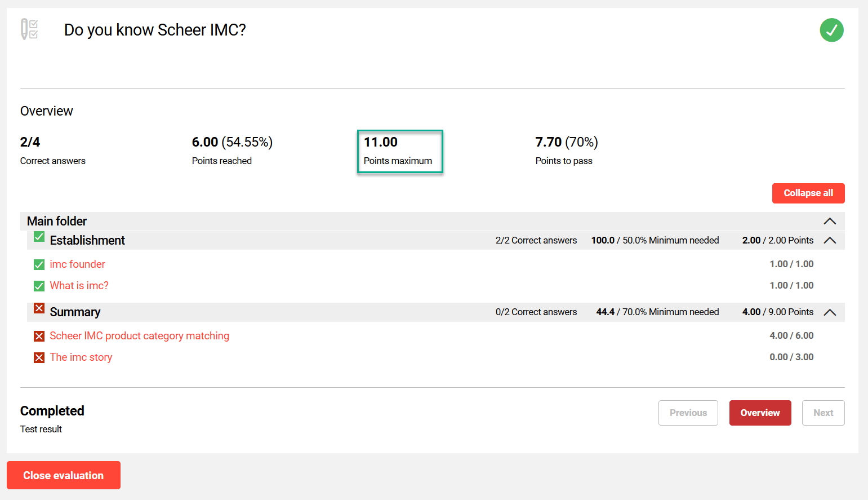Click the Establishment section title
Viewport: 868px width, 500px height.
coord(87,240)
